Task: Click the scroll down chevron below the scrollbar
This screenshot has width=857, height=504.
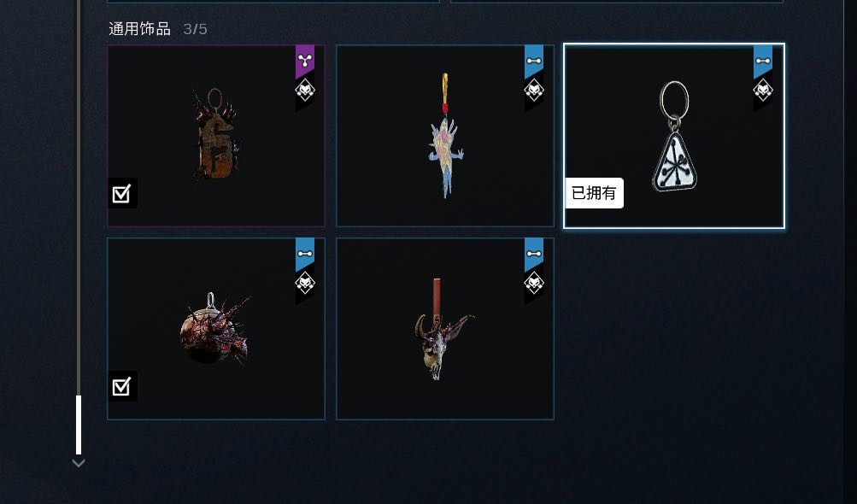Action: (78, 463)
